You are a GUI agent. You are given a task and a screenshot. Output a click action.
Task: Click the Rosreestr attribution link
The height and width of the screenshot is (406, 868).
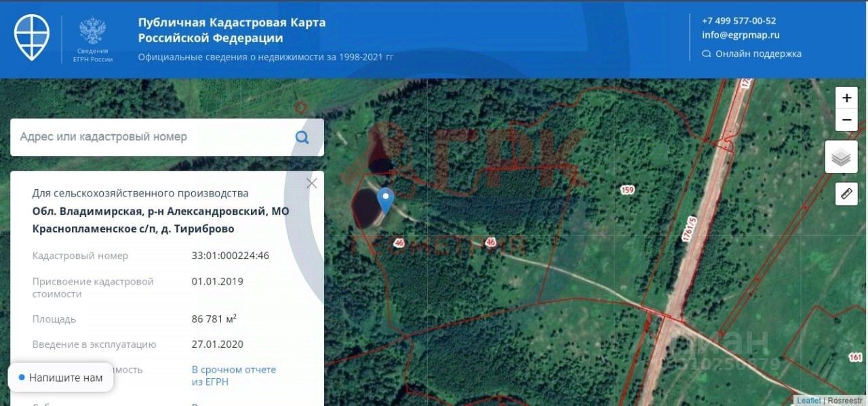tap(846, 401)
